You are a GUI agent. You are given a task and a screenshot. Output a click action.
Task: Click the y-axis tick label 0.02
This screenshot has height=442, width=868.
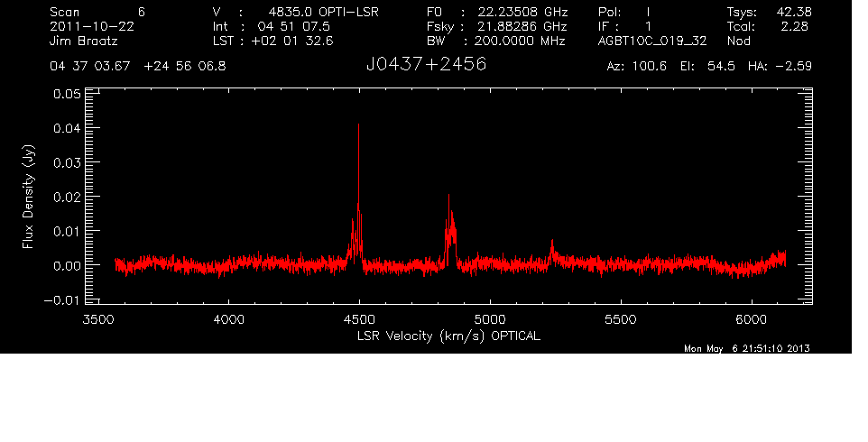coord(67,197)
